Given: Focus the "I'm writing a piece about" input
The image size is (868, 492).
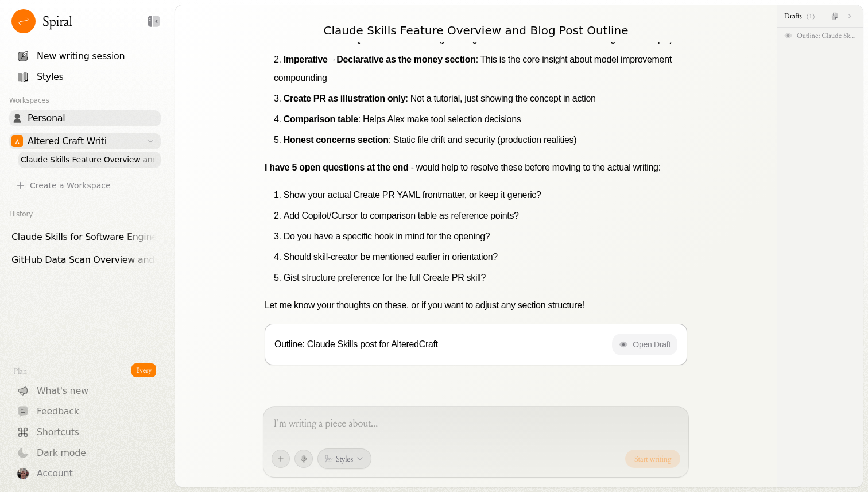Looking at the screenshot, I should (x=475, y=424).
